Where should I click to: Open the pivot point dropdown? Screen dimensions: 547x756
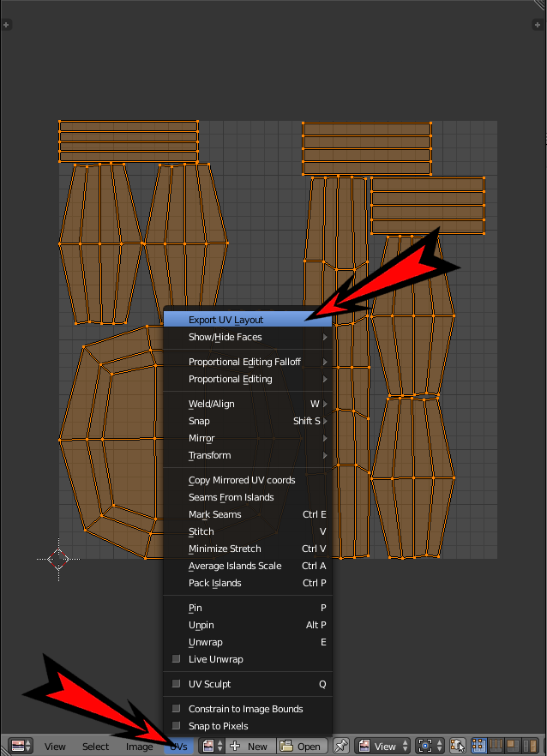point(429,746)
